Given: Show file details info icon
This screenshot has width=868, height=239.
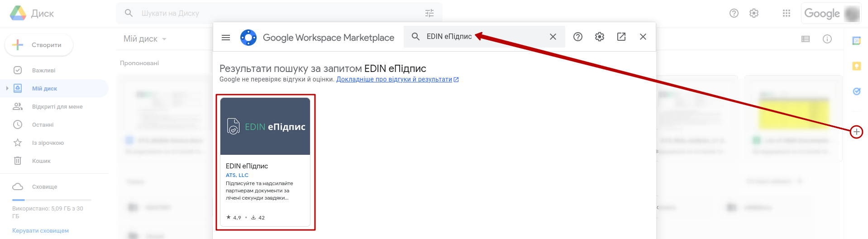Looking at the screenshot, I should click(x=827, y=39).
